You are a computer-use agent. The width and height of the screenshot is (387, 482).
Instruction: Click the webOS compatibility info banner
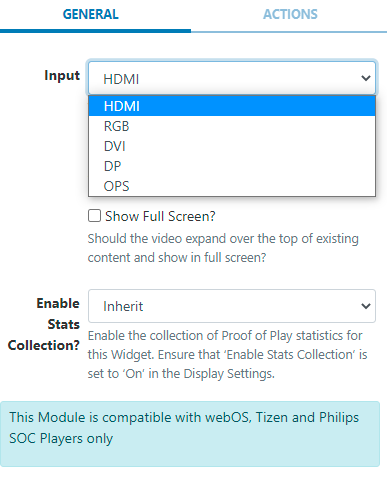point(190,434)
